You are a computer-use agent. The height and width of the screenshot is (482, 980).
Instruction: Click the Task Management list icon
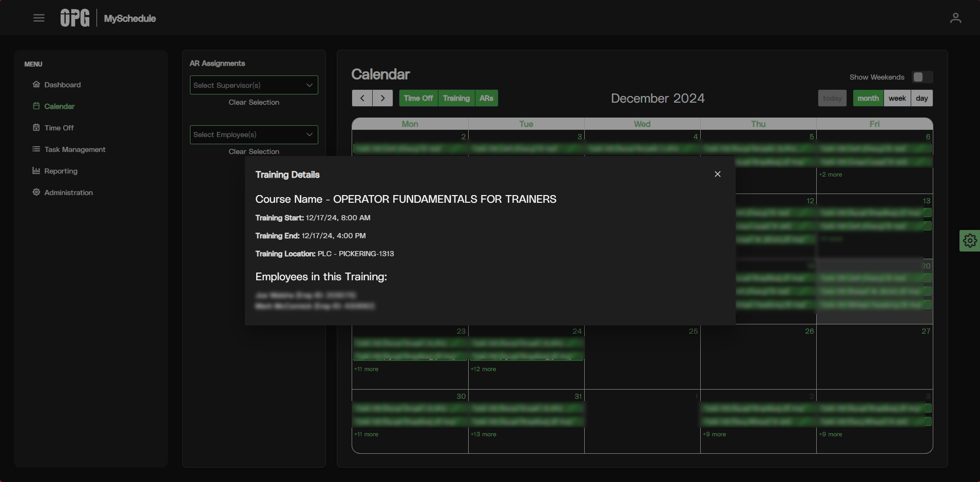pos(36,149)
